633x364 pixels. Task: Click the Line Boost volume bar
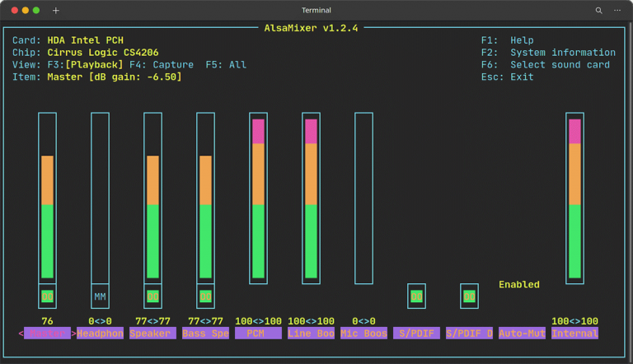[311, 198]
